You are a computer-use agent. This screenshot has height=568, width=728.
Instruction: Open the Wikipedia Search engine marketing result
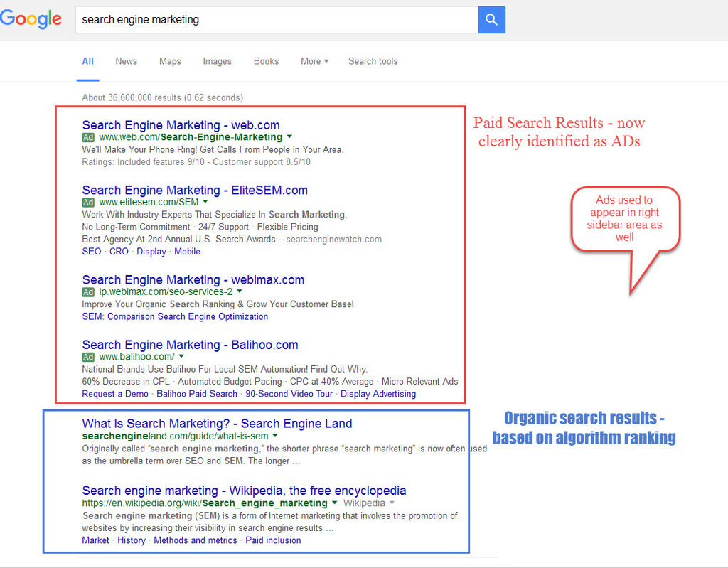pos(244,491)
